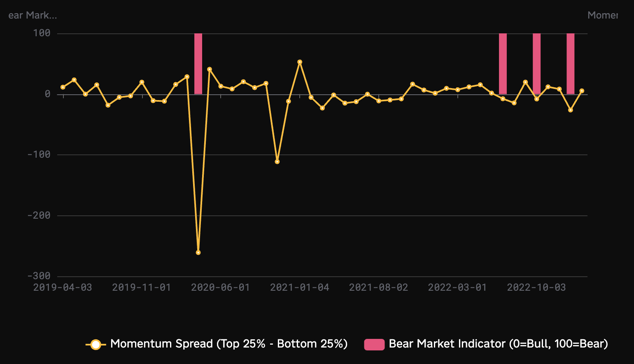
Task: Click the 2020-06-01 x-axis date label
Action: (x=220, y=287)
